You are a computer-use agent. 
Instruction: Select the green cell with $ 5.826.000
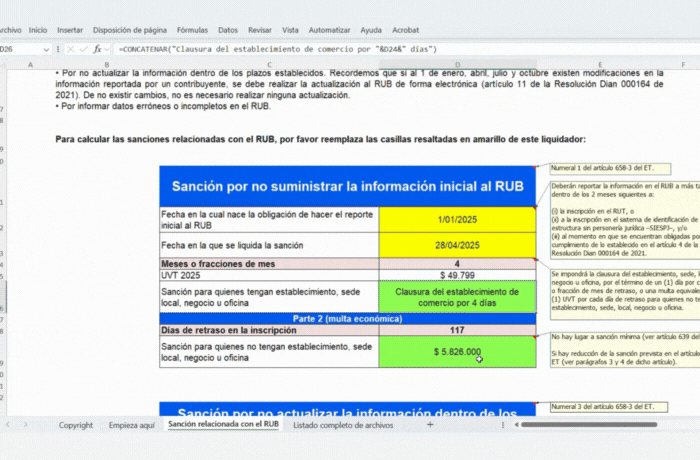tap(458, 352)
